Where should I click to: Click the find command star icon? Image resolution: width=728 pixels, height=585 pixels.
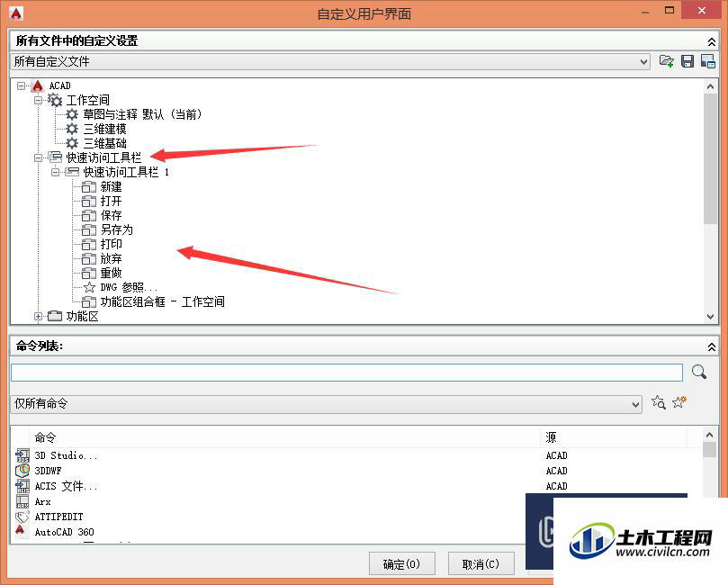point(659,402)
